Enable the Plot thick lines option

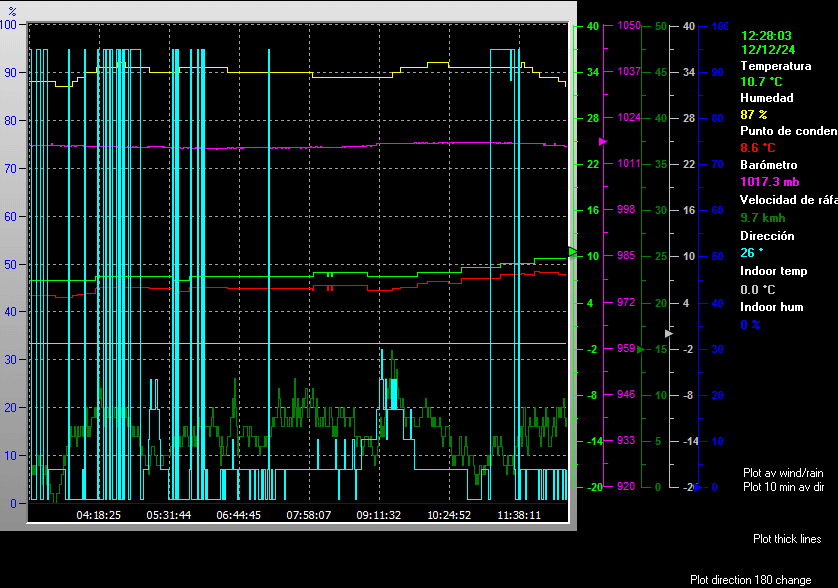787,539
